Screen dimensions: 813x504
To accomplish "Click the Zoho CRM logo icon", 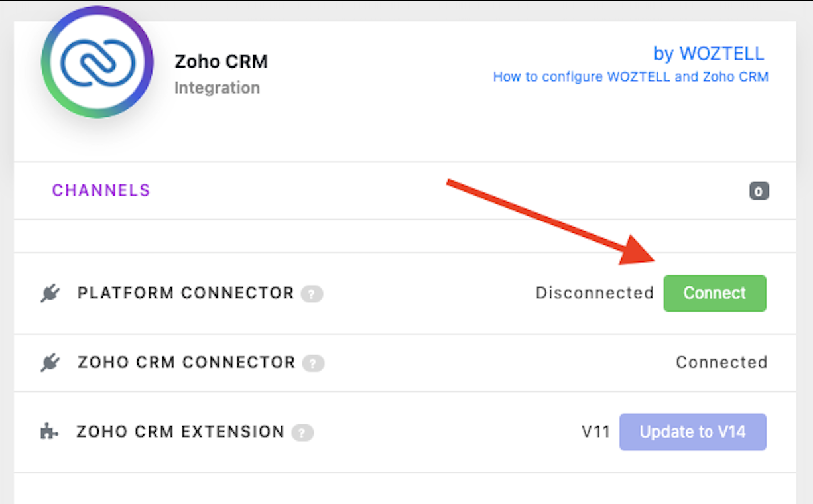I will pyautogui.click(x=97, y=63).
